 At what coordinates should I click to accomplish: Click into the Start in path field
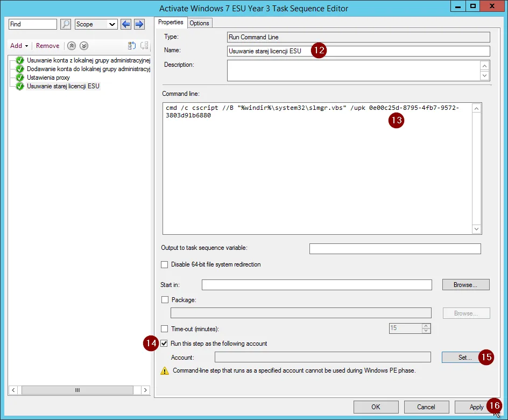coord(316,285)
